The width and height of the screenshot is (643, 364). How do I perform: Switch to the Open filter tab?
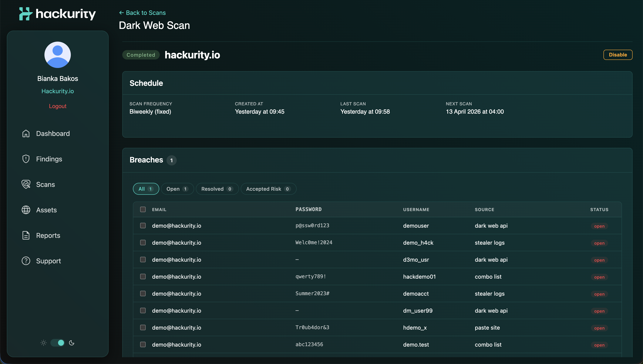pos(177,189)
